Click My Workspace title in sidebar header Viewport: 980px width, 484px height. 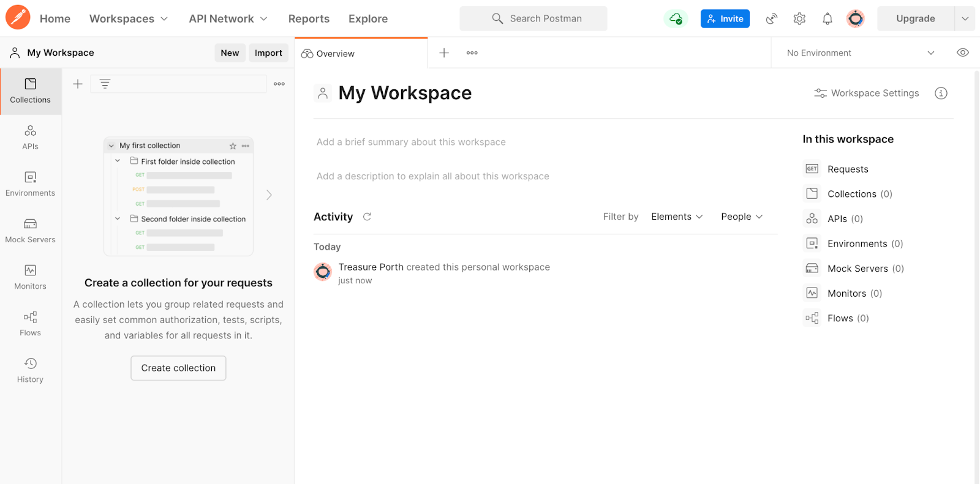(61, 53)
